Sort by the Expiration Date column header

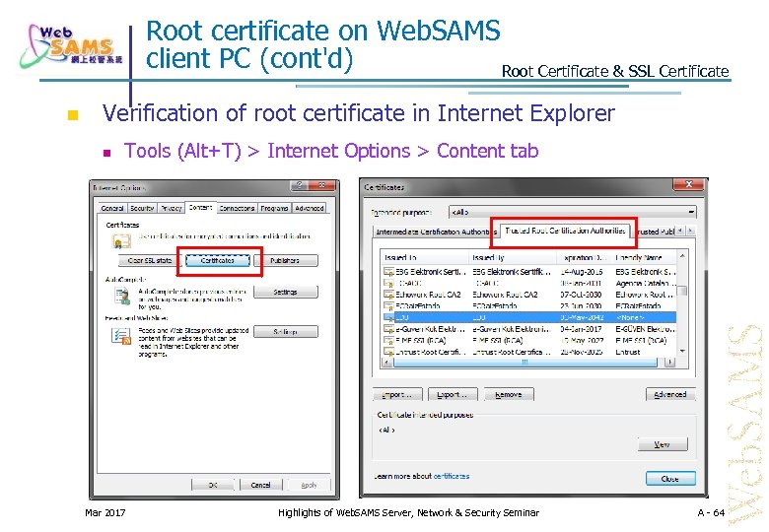(584, 257)
